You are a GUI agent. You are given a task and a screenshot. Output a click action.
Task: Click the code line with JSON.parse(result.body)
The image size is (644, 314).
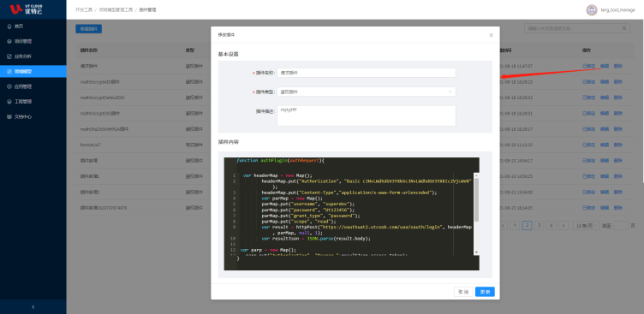pyautogui.click(x=316, y=239)
